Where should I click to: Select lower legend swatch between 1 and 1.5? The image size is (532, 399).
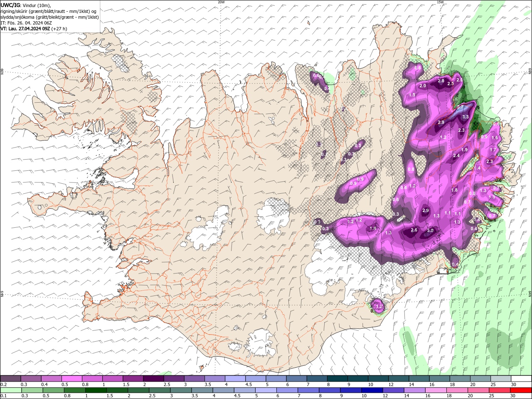click(x=96, y=390)
